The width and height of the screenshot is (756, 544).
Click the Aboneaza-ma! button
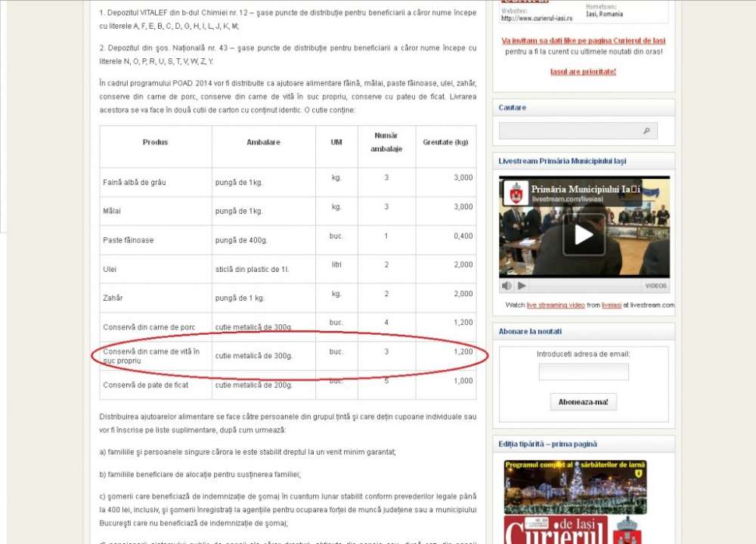coord(584,402)
